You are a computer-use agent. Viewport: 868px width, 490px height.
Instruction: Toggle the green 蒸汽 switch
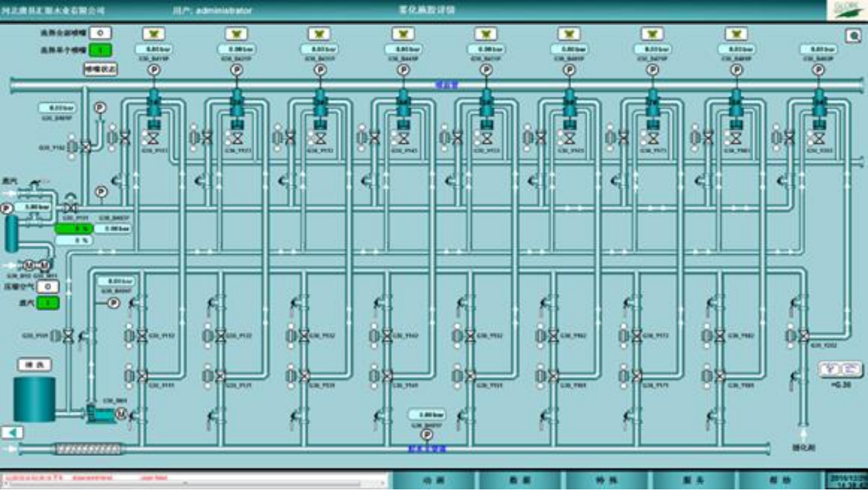[48, 303]
